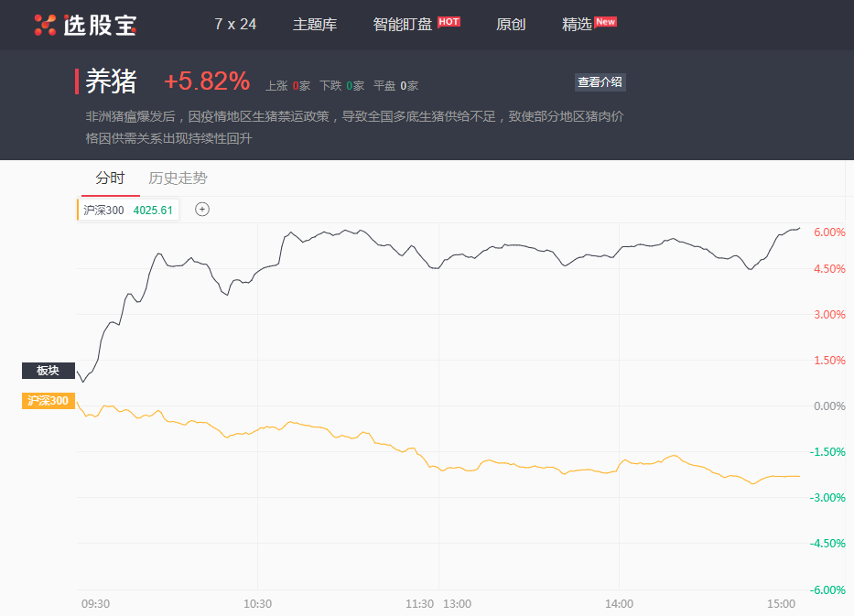Image resolution: width=854 pixels, height=616 pixels.
Task: Click the dark 板块 series label
Action: [48, 371]
